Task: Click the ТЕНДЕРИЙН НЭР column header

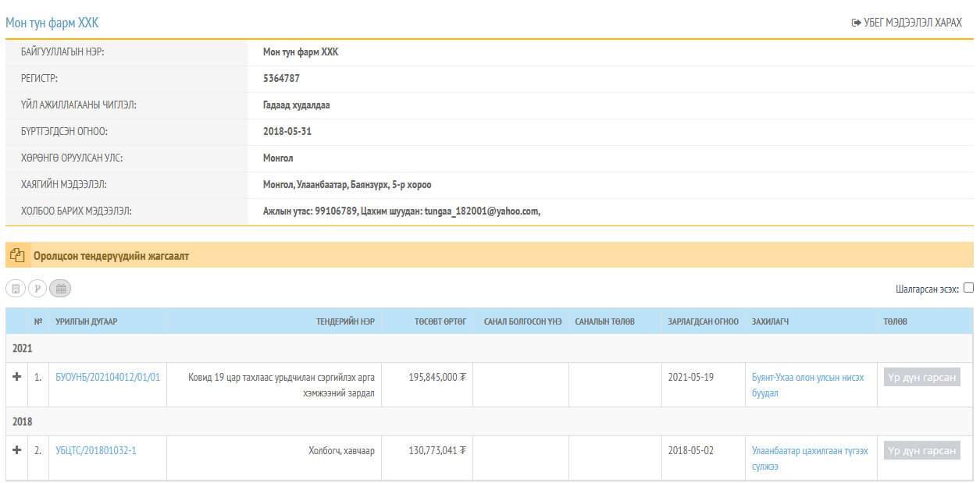Action: tap(345, 321)
